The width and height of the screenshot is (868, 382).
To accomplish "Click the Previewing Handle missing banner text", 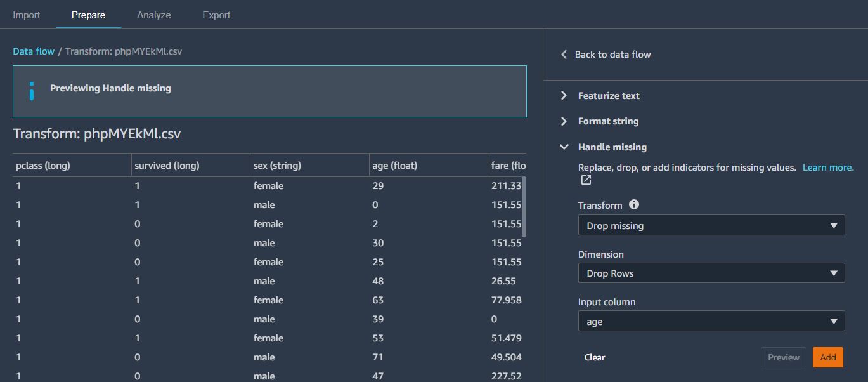I will tap(110, 88).
